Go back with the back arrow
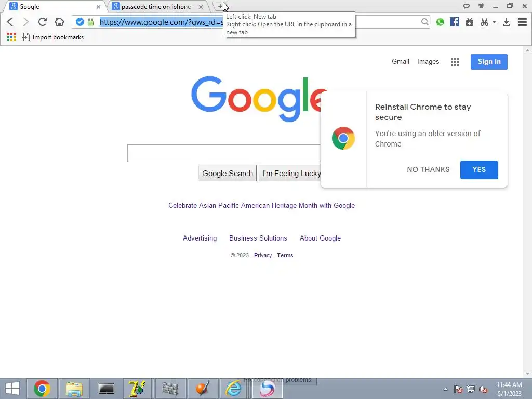This screenshot has width=532, height=399. [x=10, y=22]
